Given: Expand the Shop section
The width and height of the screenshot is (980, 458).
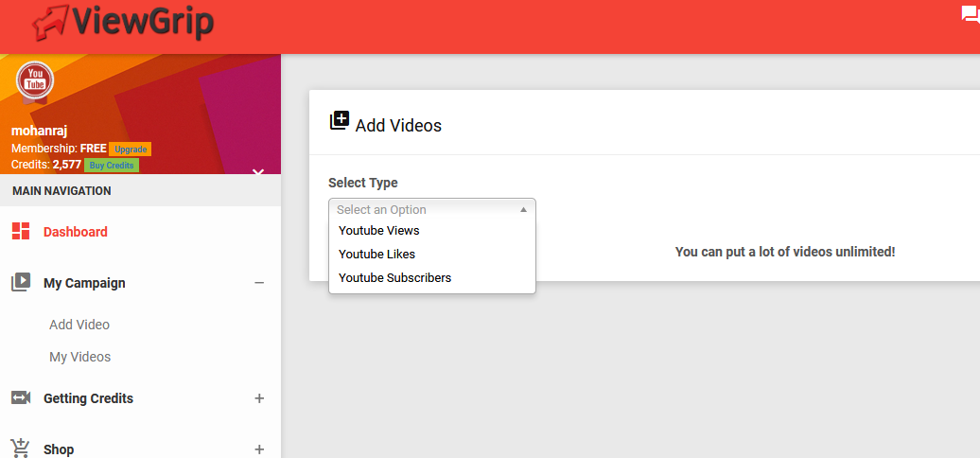Looking at the screenshot, I should click(x=259, y=449).
